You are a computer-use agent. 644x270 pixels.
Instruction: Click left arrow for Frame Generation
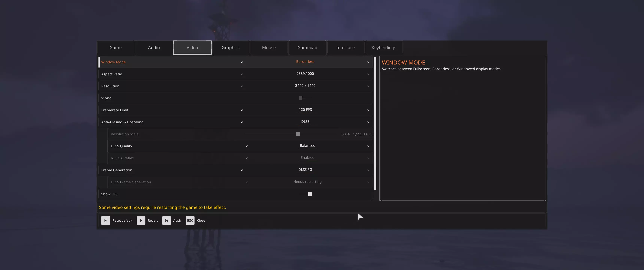point(242,170)
